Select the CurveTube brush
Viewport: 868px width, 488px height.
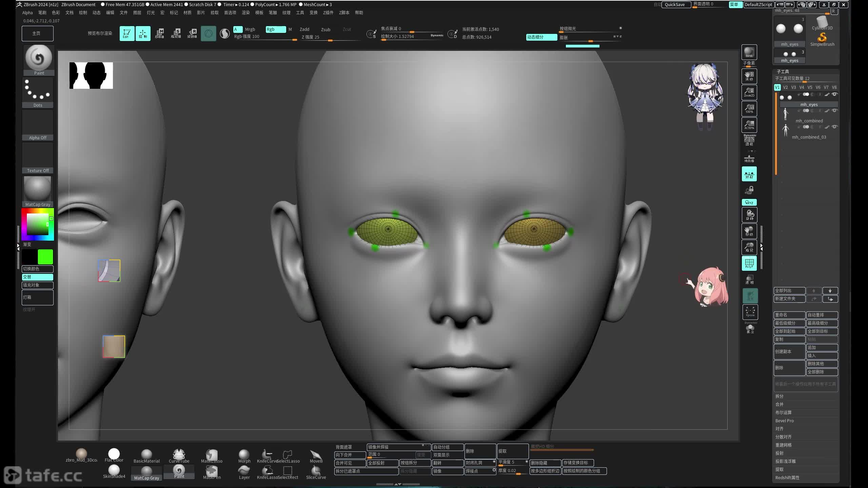[179, 456]
